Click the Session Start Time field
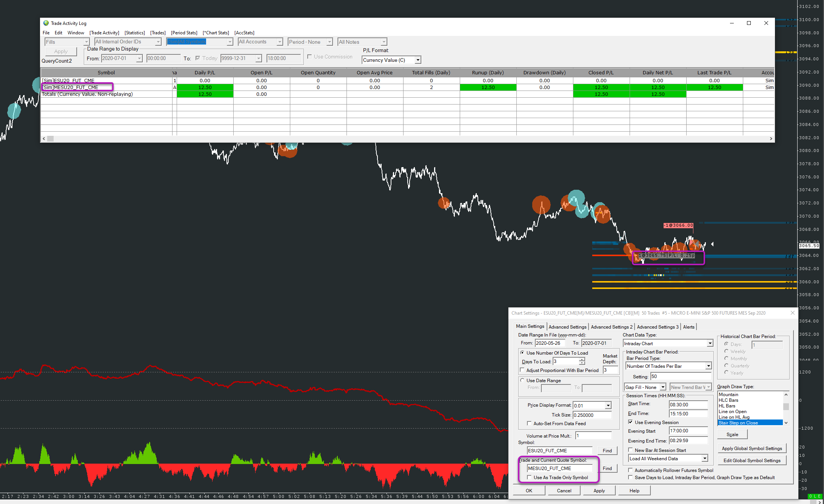 (688, 404)
